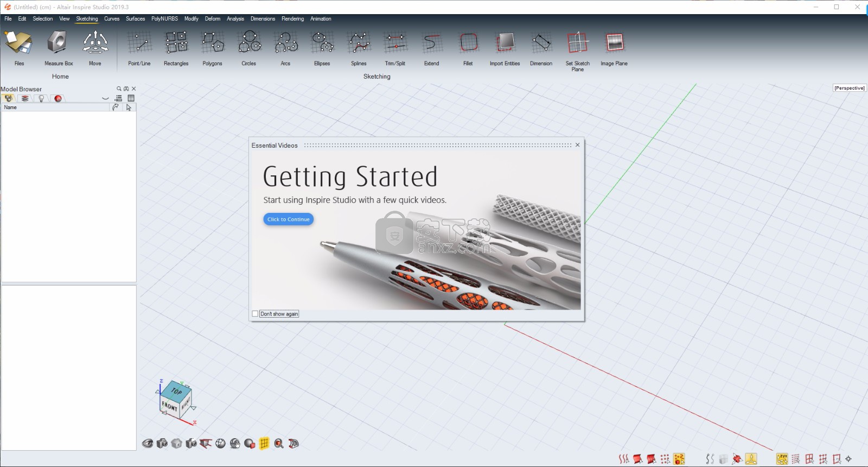Viewport: 868px width, 467px height.
Task: Close the Model Browser panel
Action: pyautogui.click(x=133, y=89)
